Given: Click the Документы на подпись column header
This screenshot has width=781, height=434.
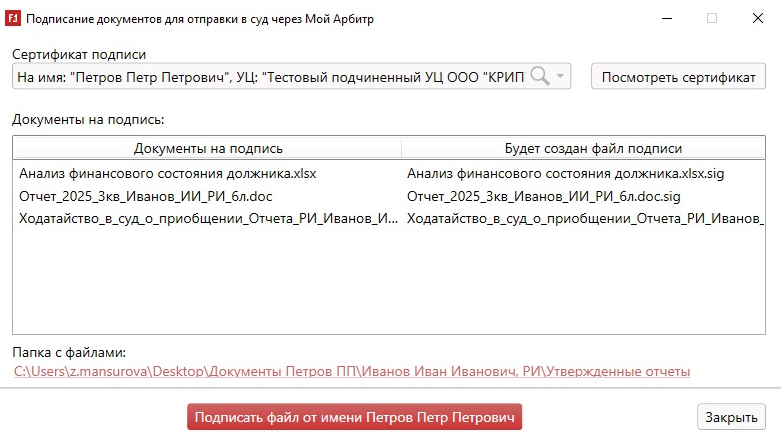Looking at the screenshot, I should tap(207, 148).
